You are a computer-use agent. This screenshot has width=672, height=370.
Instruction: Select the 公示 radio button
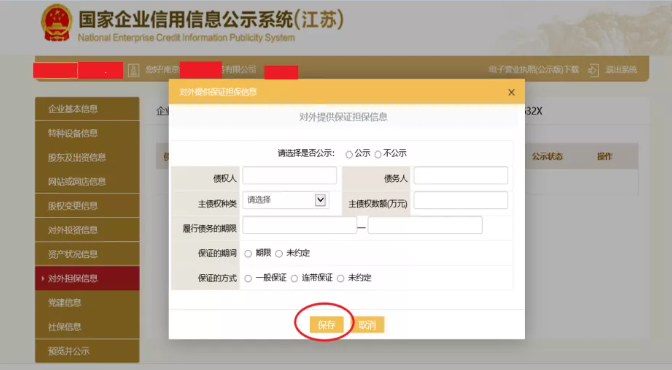pyautogui.click(x=349, y=154)
